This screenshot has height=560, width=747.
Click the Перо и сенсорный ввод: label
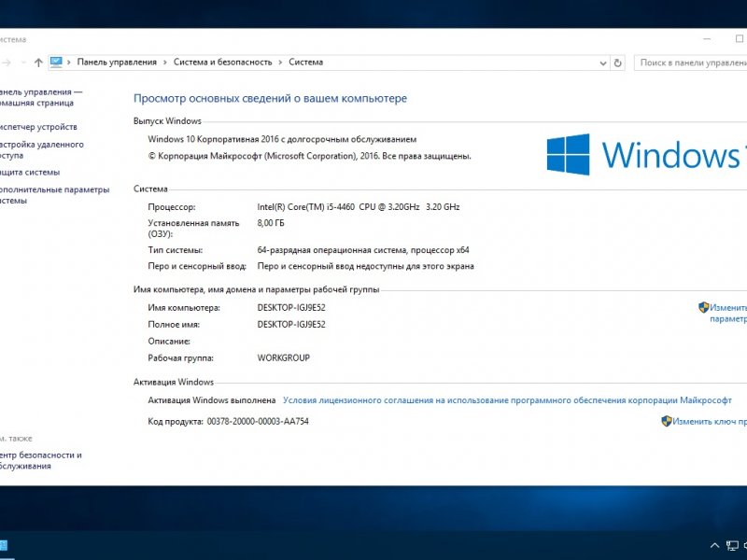[197, 266]
